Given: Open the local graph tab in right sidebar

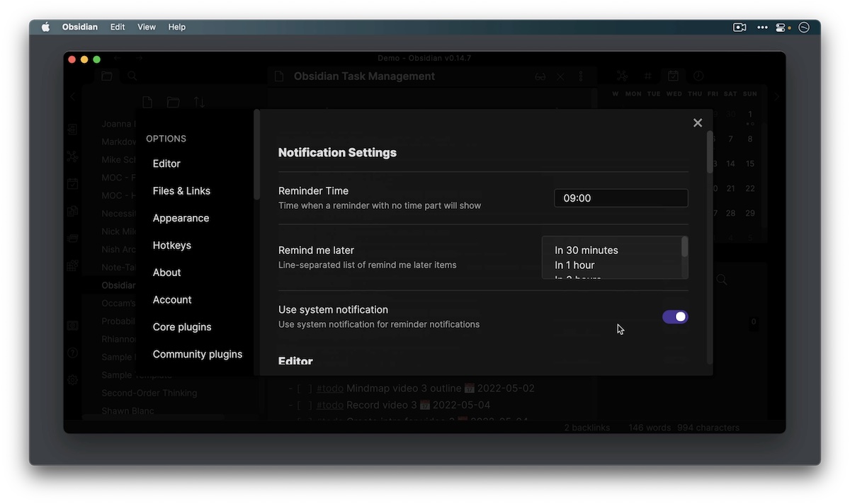Looking at the screenshot, I should tap(622, 76).
